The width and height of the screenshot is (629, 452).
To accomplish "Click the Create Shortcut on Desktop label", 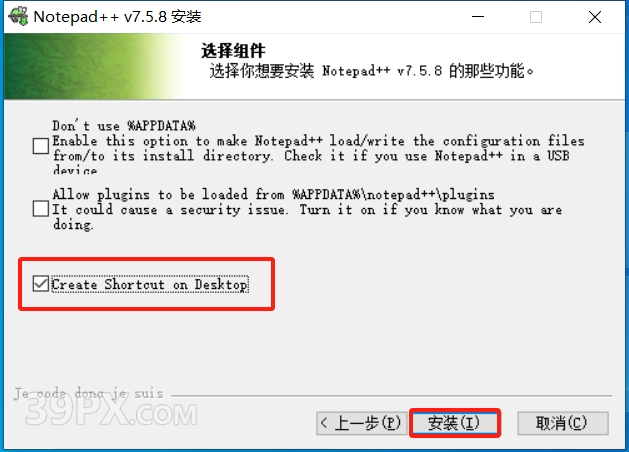I will [150, 284].
